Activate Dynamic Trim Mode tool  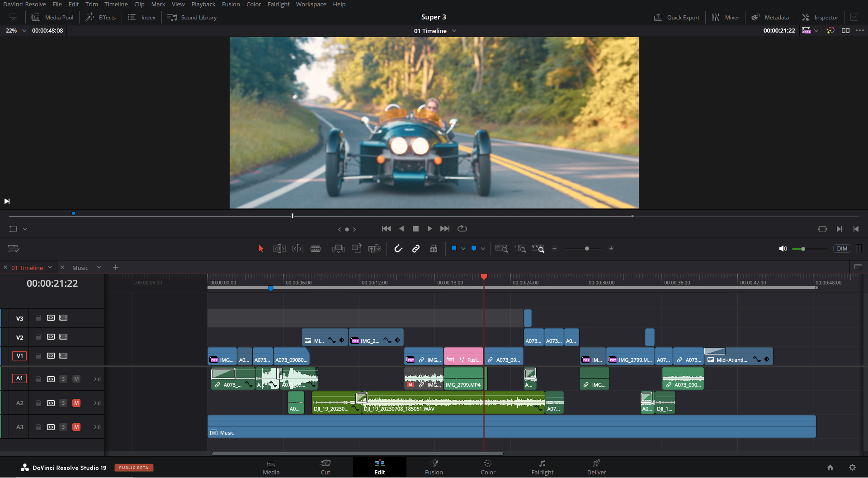pos(297,249)
